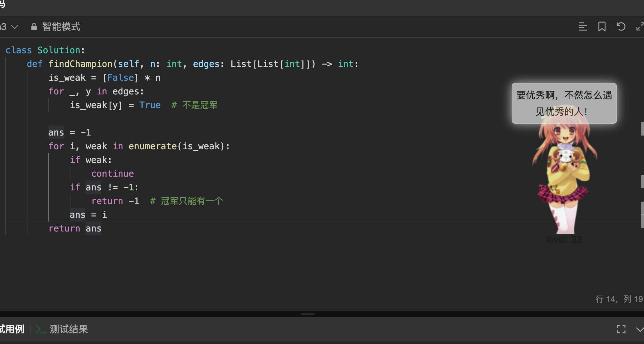This screenshot has height=344, width=644.
Task: Click the 'return ans' code line
Action: pos(75,229)
